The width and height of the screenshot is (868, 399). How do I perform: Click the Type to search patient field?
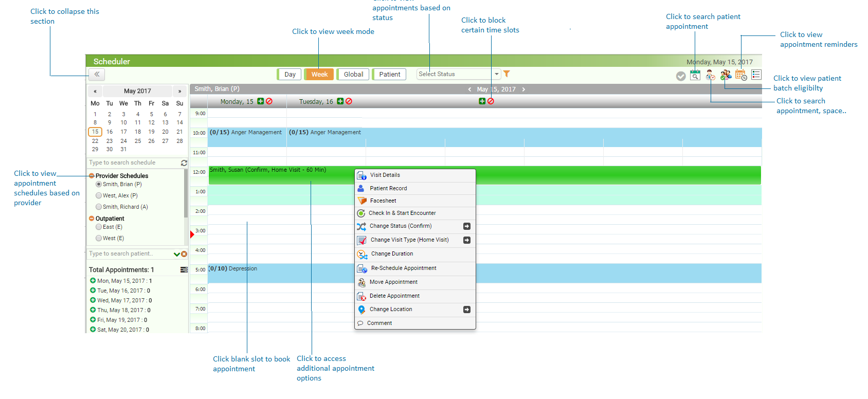130,253
